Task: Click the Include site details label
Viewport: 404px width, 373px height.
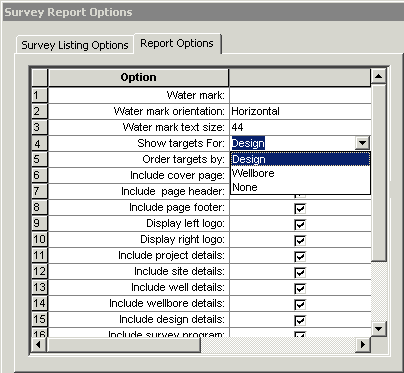Action: (x=179, y=271)
